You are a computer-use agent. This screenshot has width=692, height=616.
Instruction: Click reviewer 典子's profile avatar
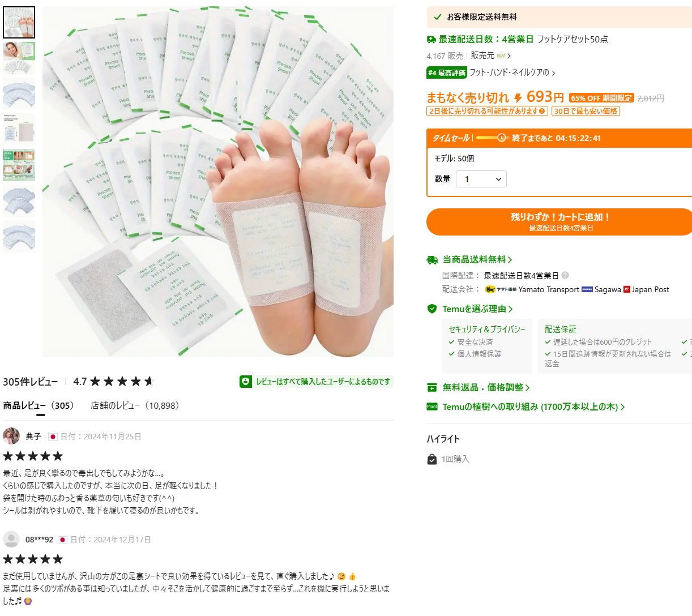11,437
